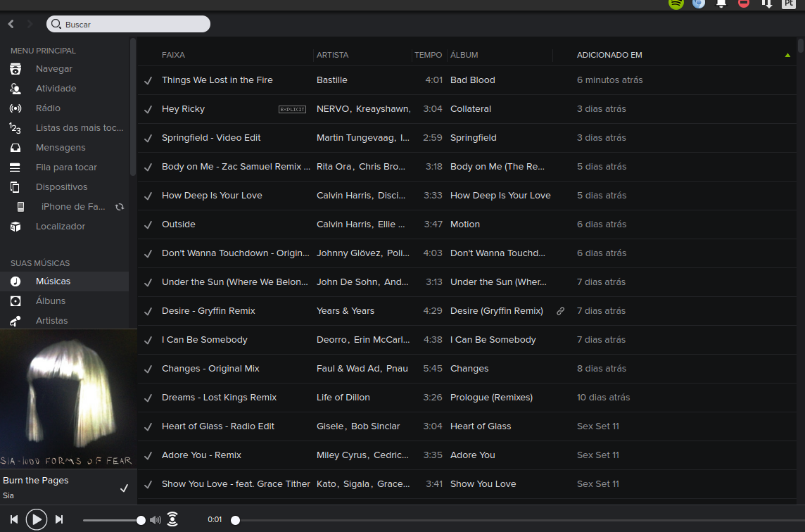This screenshot has height=532, width=805.
Task: Click the Atividade icon in the sidebar
Action: click(x=15, y=89)
